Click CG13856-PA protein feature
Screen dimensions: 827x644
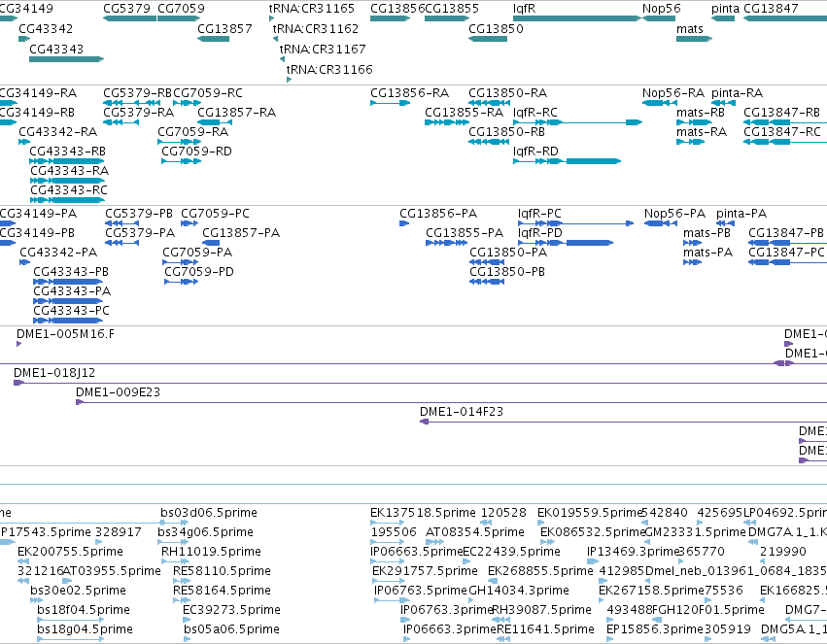[404, 223]
